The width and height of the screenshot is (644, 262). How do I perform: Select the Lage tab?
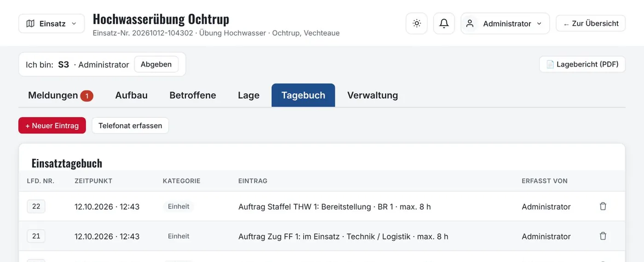pos(249,96)
